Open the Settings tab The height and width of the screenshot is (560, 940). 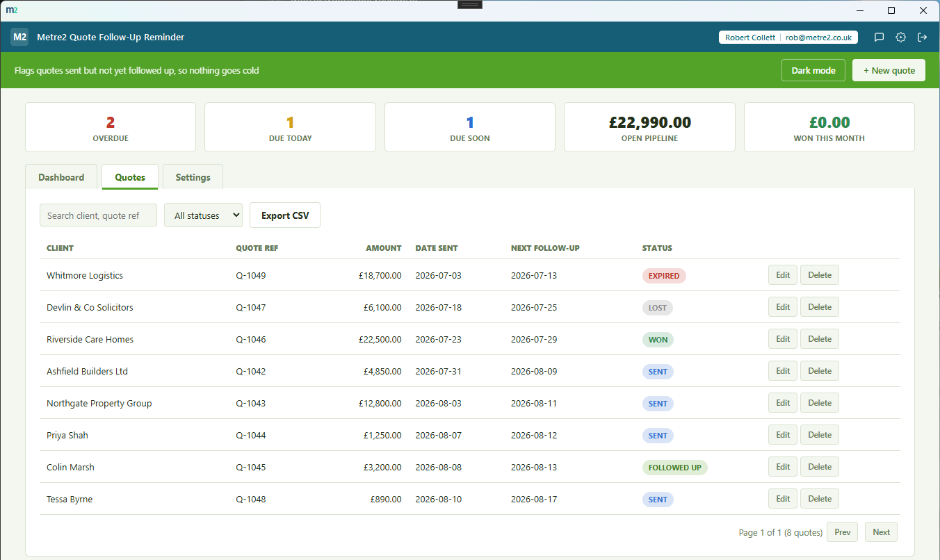coord(193,177)
